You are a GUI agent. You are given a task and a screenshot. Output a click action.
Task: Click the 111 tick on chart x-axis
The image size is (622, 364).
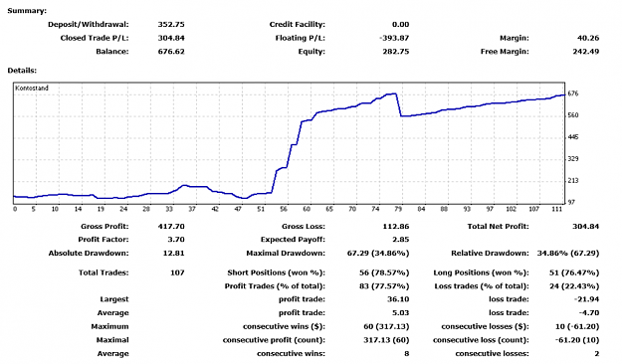coord(557,209)
